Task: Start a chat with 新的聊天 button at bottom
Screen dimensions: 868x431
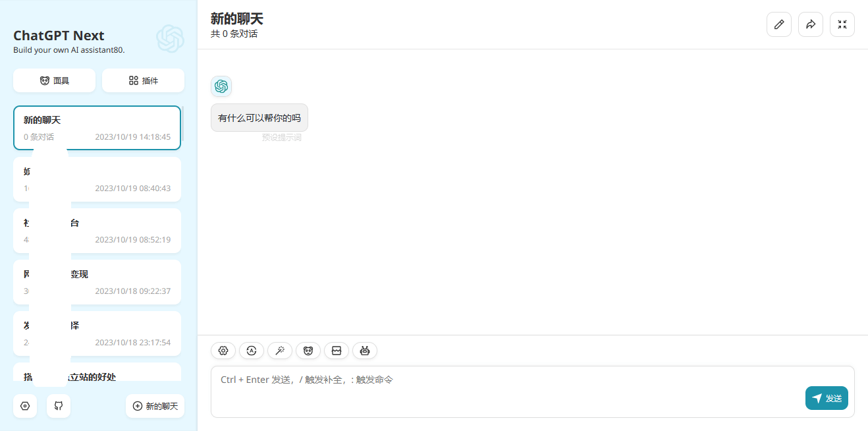Action: 155,406
